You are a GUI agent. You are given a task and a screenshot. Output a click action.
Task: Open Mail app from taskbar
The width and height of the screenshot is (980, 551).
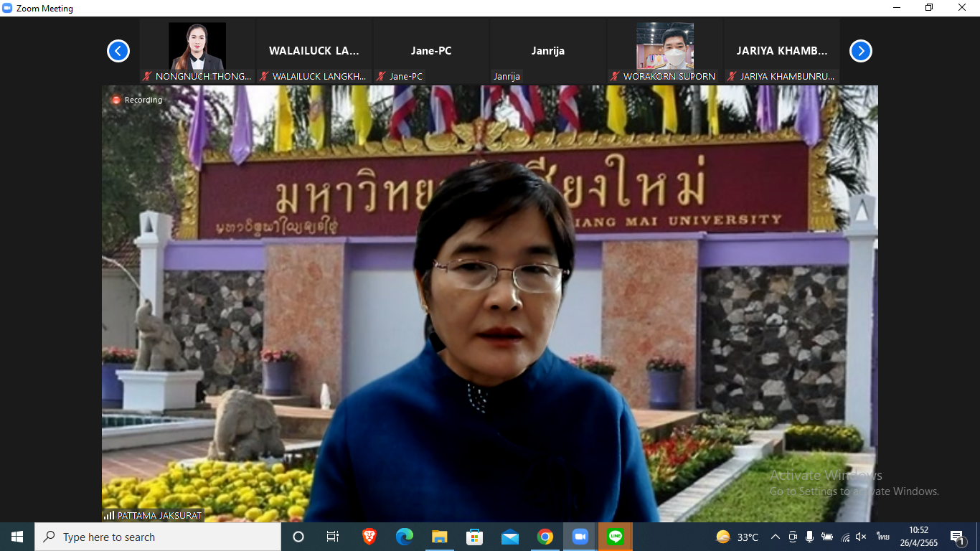(510, 537)
